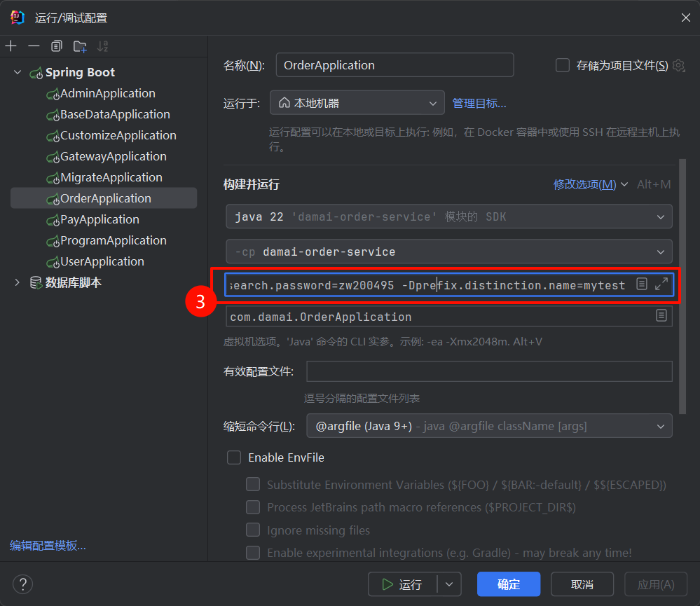The height and width of the screenshot is (606, 700).
Task: Select UserApplication configuration
Action: [104, 261]
